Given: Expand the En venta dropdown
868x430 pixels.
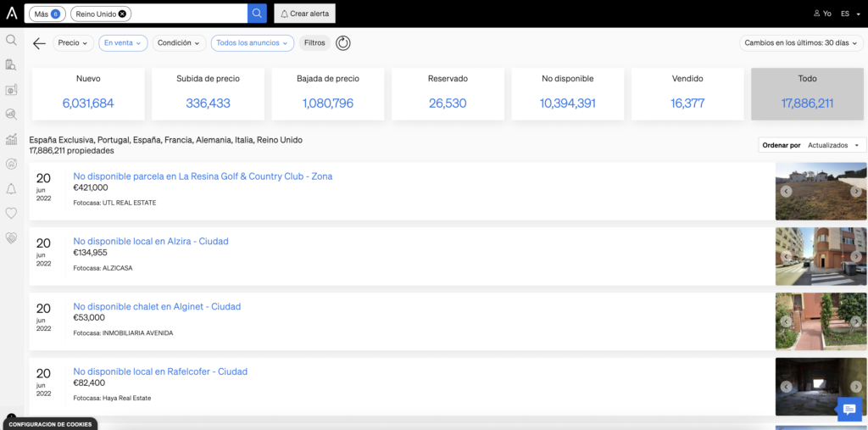Looking at the screenshot, I should [123, 43].
